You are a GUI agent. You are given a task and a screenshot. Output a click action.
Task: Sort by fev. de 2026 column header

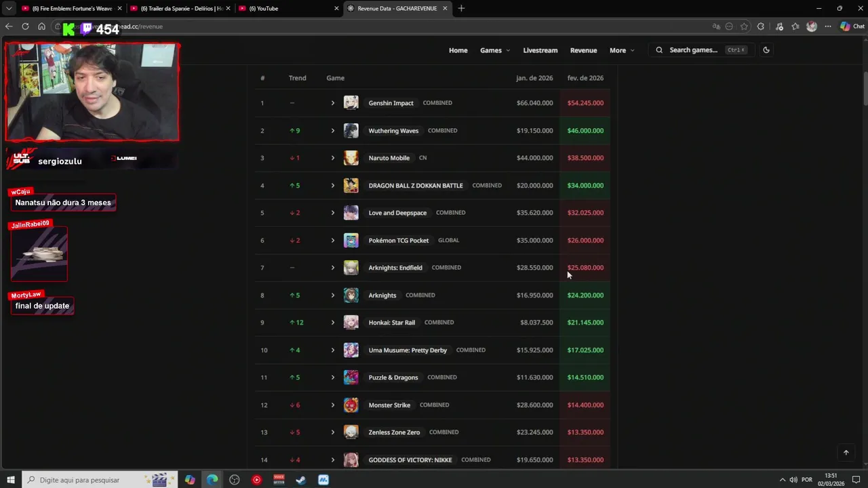coord(585,78)
